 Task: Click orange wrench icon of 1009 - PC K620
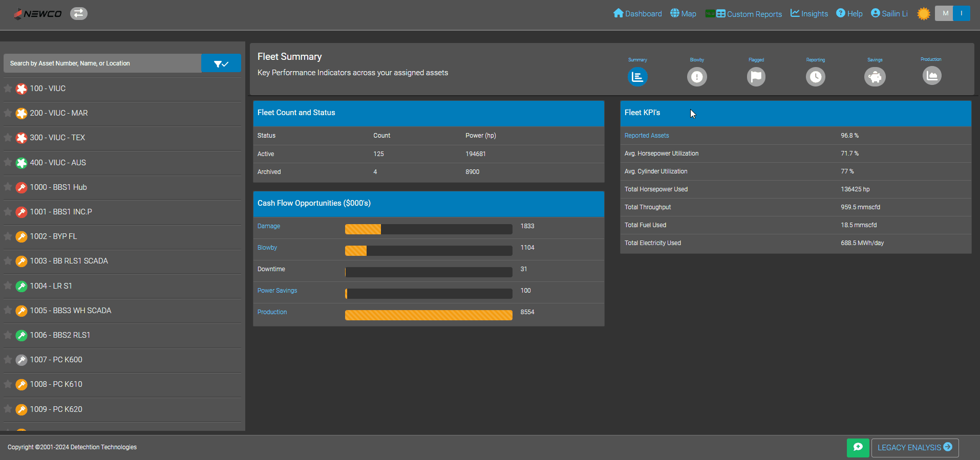22,410
